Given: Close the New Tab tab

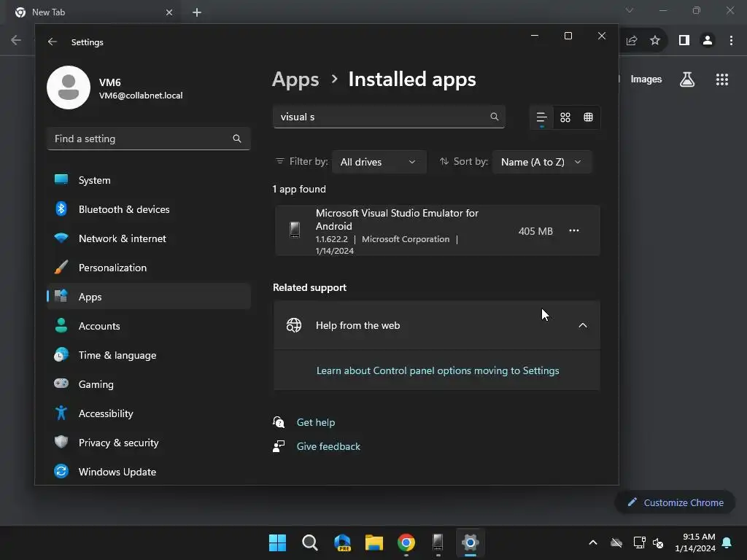Looking at the screenshot, I should (169, 12).
